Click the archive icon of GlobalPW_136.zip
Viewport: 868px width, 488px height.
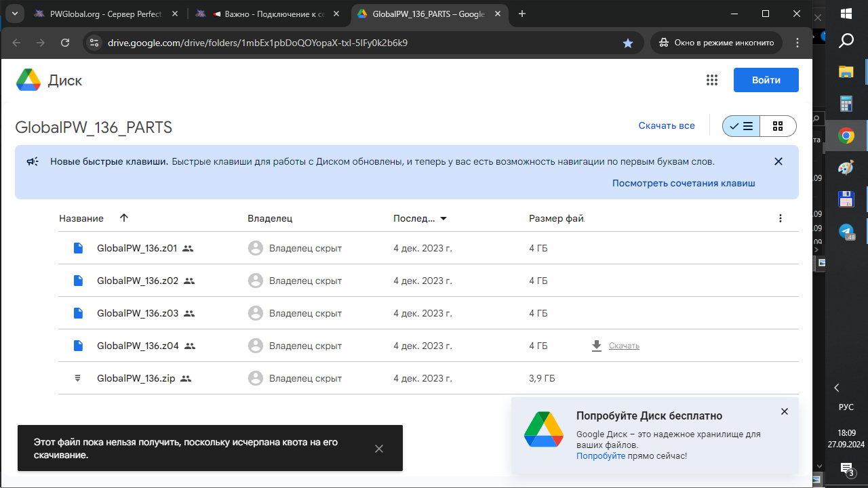[78, 378]
